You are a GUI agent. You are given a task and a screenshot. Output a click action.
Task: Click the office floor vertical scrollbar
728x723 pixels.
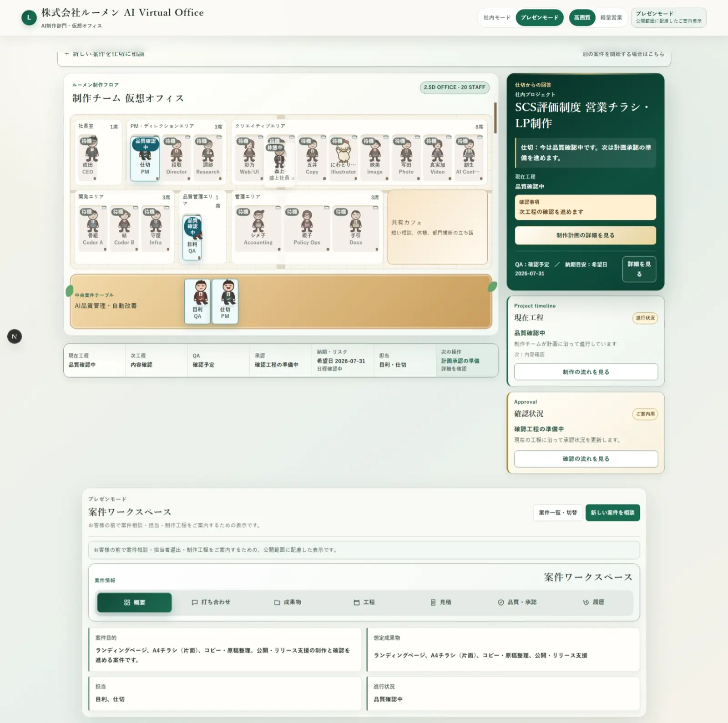point(495,117)
